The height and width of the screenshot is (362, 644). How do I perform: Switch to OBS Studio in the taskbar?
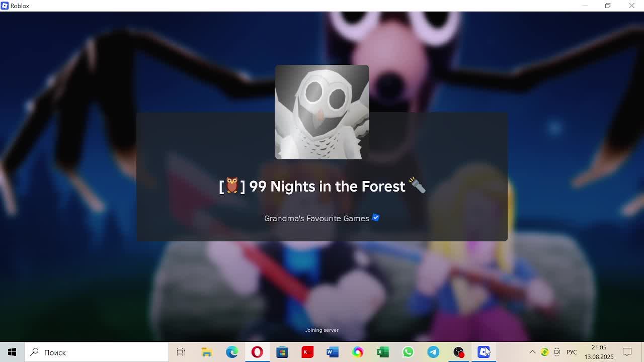pyautogui.click(x=458, y=352)
